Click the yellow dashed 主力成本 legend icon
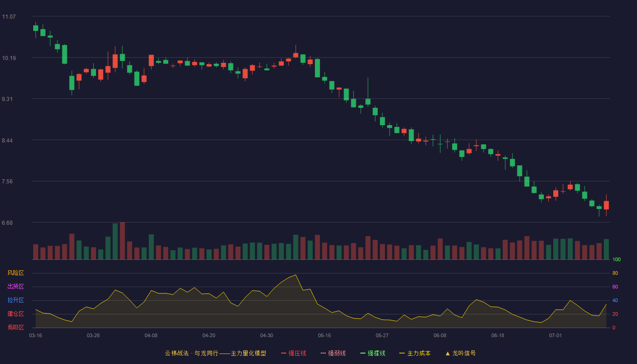 pyautogui.click(x=402, y=353)
